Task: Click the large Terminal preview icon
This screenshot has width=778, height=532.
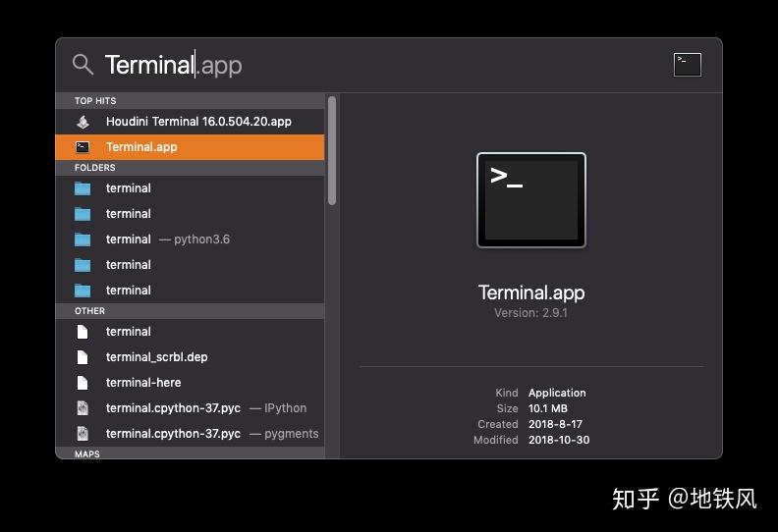Action: [530, 200]
